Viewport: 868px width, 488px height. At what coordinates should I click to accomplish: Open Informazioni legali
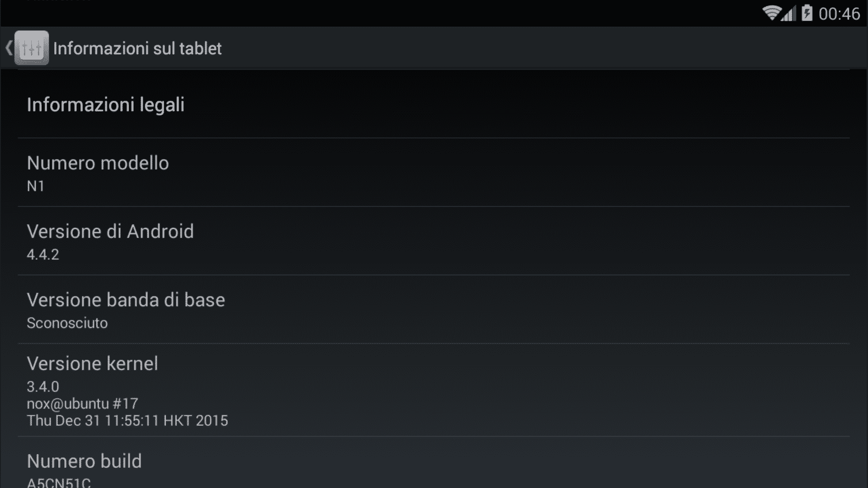pyautogui.click(x=434, y=104)
